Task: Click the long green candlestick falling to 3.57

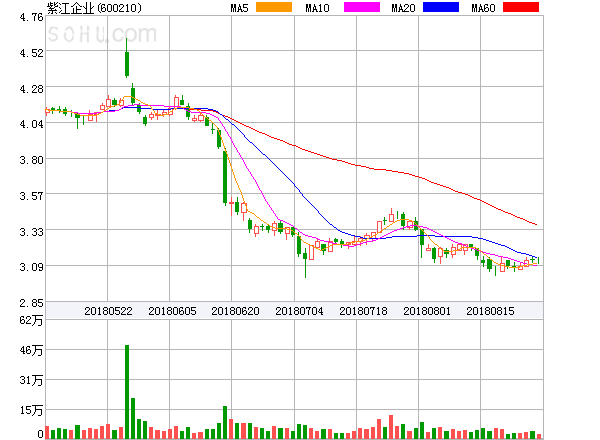Action: point(225,177)
